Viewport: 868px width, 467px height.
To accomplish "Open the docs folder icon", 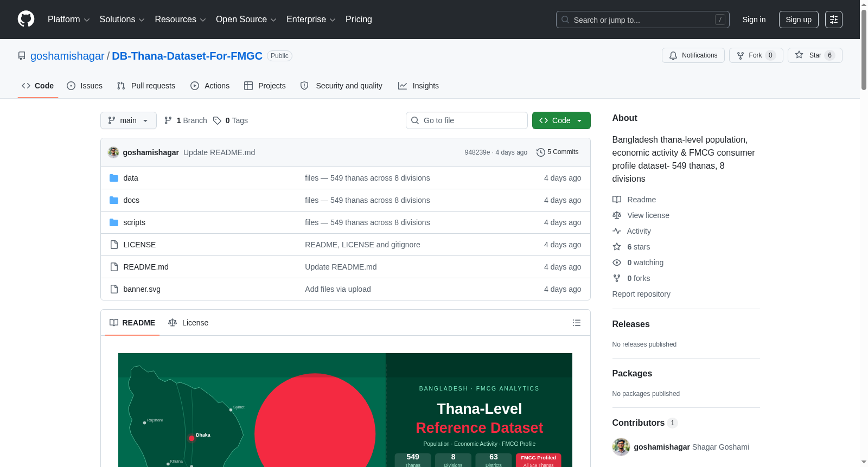I will [114, 200].
